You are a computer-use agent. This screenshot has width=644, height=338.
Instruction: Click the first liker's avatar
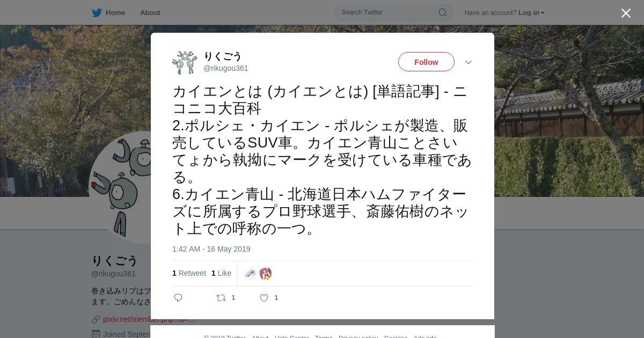click(251, 274)
